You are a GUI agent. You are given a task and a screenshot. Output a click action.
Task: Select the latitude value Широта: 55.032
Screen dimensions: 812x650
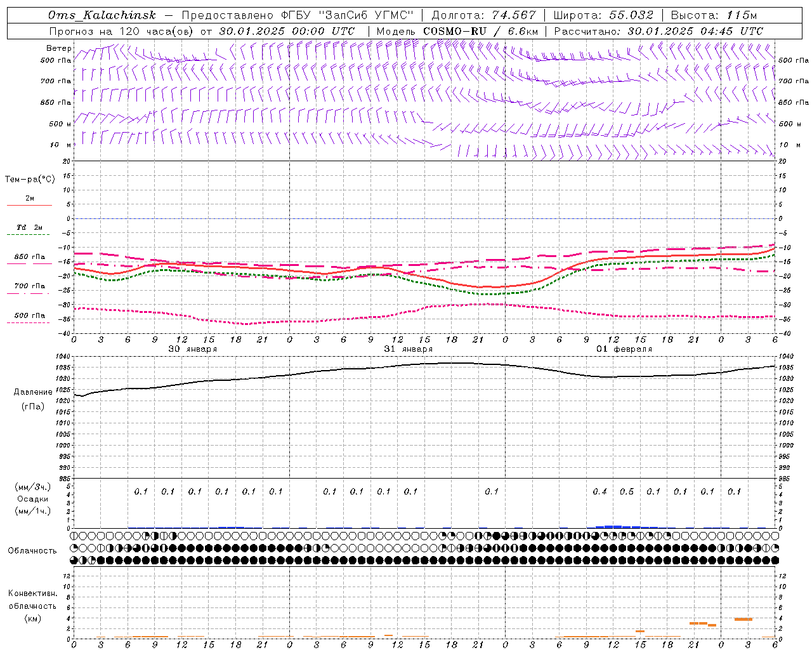click(603, 15)
